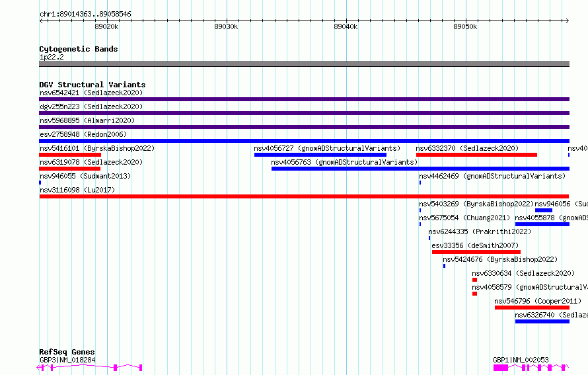Select the nsv946056 blue variant bar
This screenshot has width=588, height=375.
(x=544, y=210)
